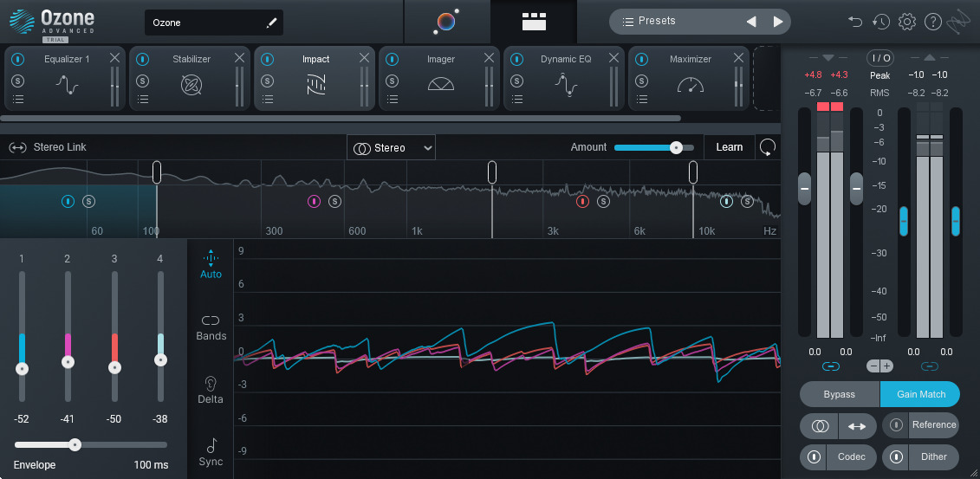The image size is (980, 479).
Task: Open the help question mark icon
Action: coord(933,22)
